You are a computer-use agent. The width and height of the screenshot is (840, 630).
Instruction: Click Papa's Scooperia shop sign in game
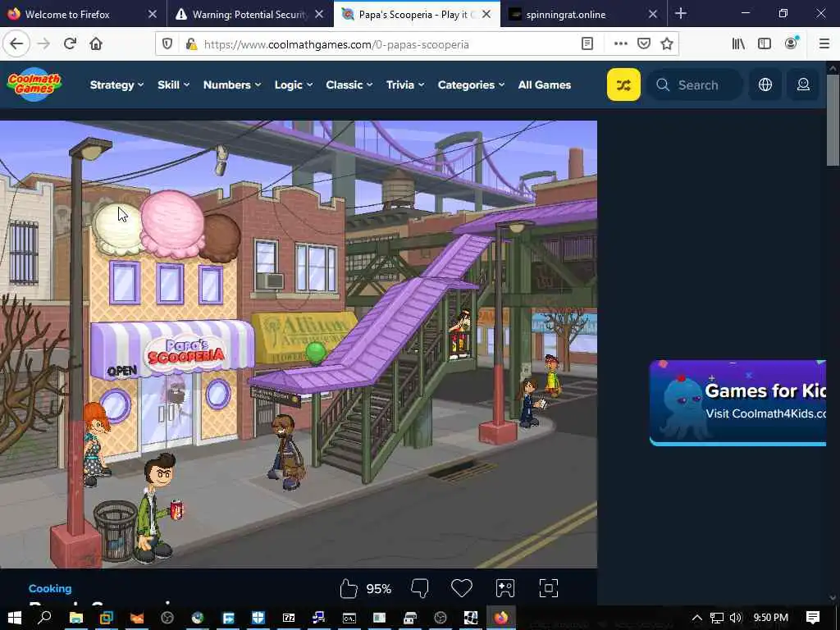click(185, 352)
